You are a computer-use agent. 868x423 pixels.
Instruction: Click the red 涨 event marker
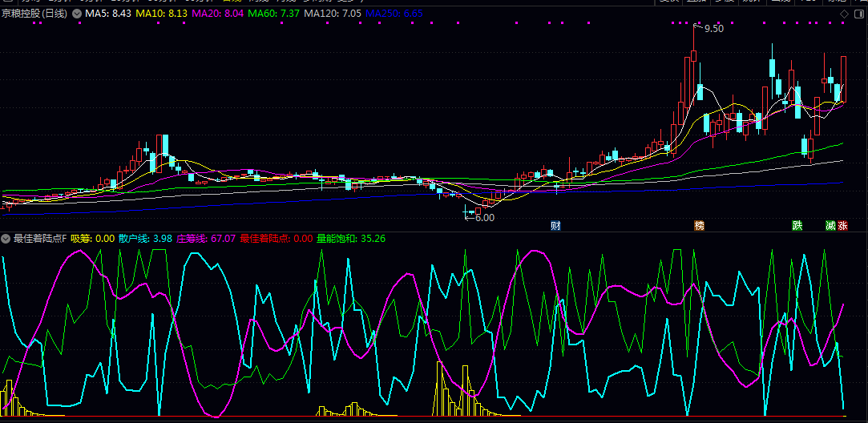tap(843, 225)
